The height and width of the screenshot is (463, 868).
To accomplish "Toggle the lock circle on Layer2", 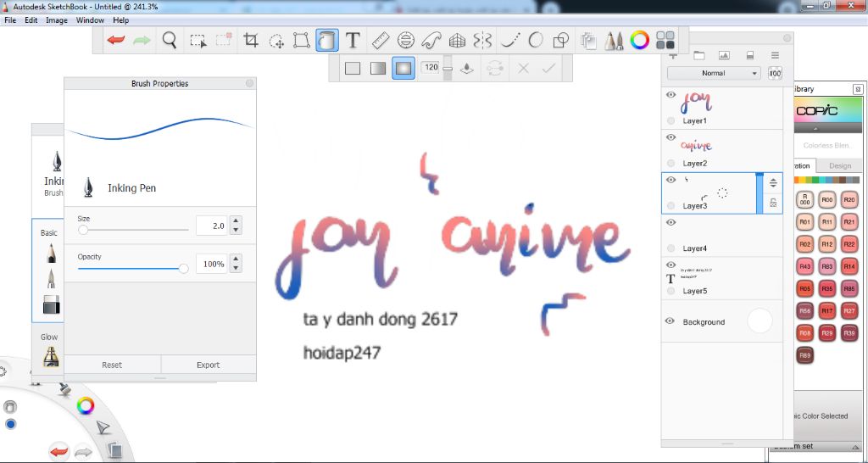I will click(671, 164).
